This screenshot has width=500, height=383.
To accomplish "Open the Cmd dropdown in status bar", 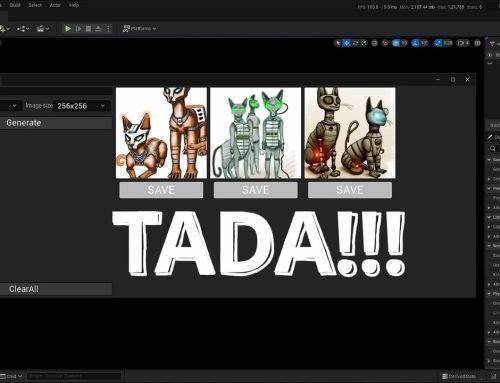I will [x=11, y=376].
